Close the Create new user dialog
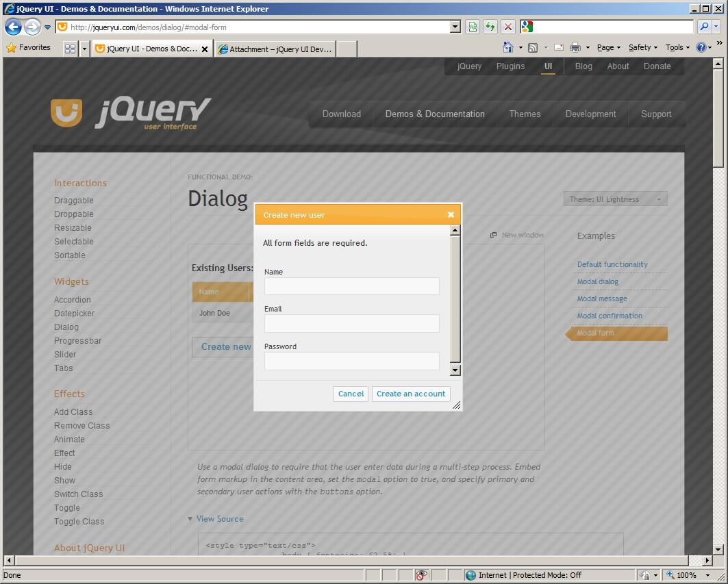 pos(451,214)
